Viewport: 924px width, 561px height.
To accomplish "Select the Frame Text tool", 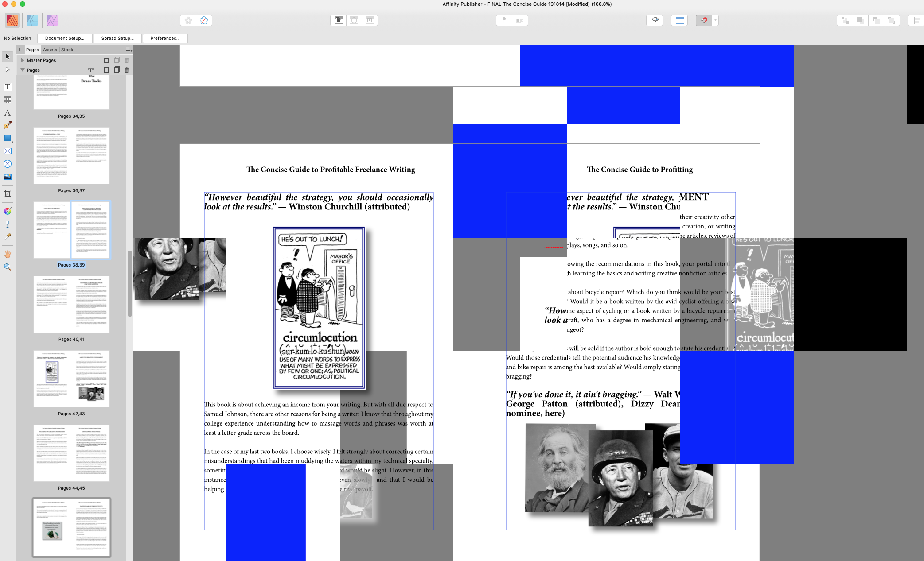I will click(8, 87).
